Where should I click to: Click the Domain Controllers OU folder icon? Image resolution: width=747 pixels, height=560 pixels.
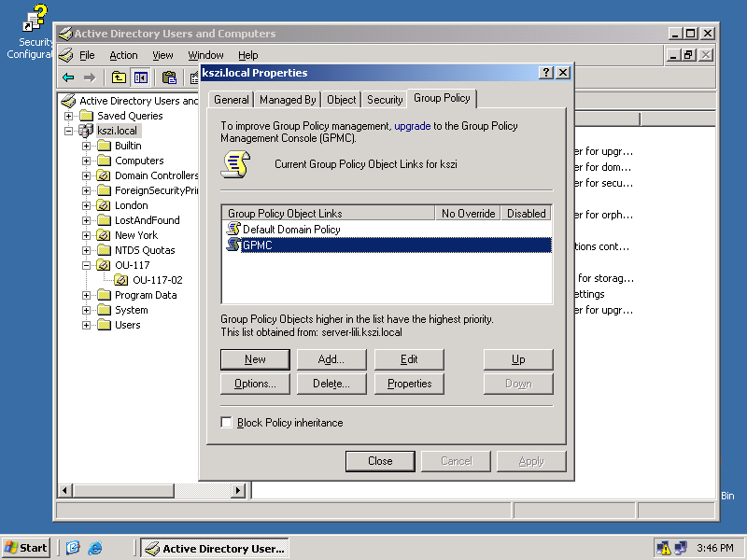click(104, 175)
